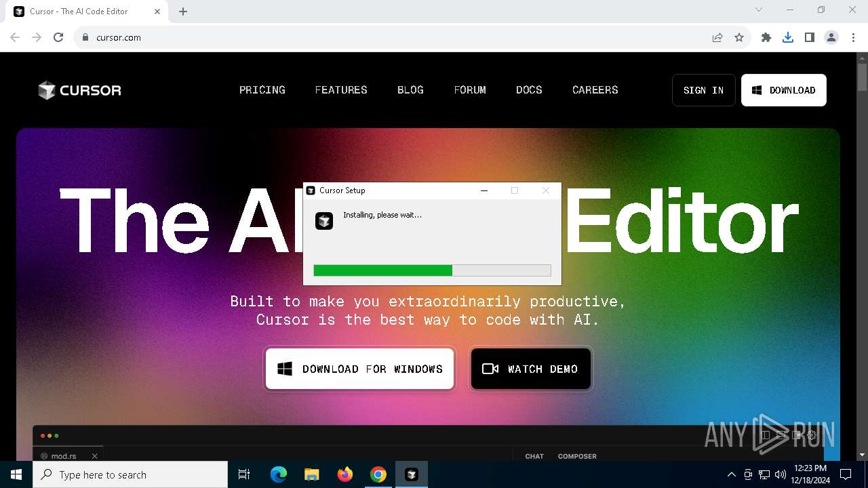Share this page icon in address bar
Screen dimensions: 868x488
pyautogui.click(x=717, y=37)
